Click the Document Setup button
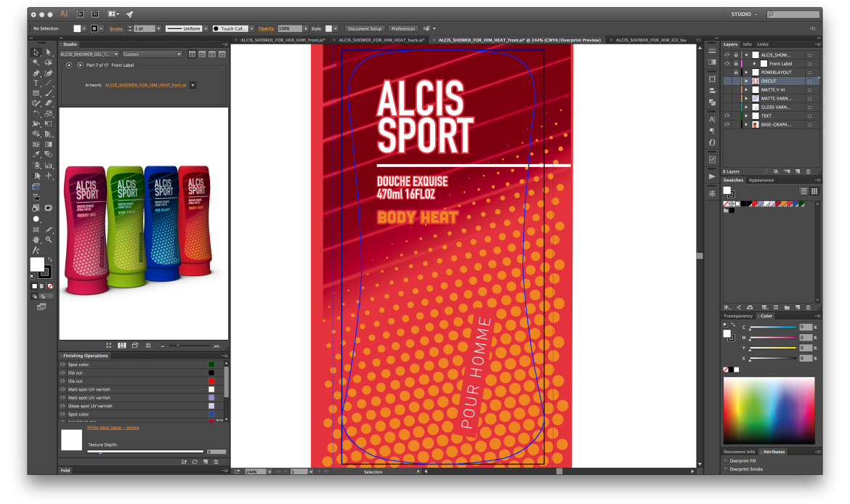Screen dimensions: 850x504 click(x=365, y=29)
